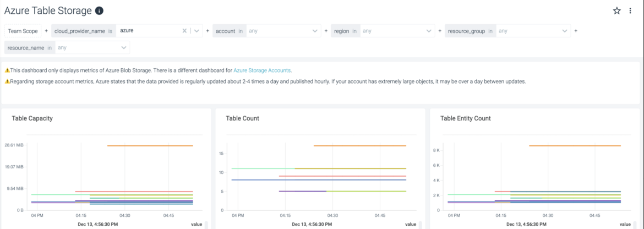The width and height of the screenshot is (644, 229).
Task: Click the blue line at 8 in Table Count
Action: [x=319, y=180]
